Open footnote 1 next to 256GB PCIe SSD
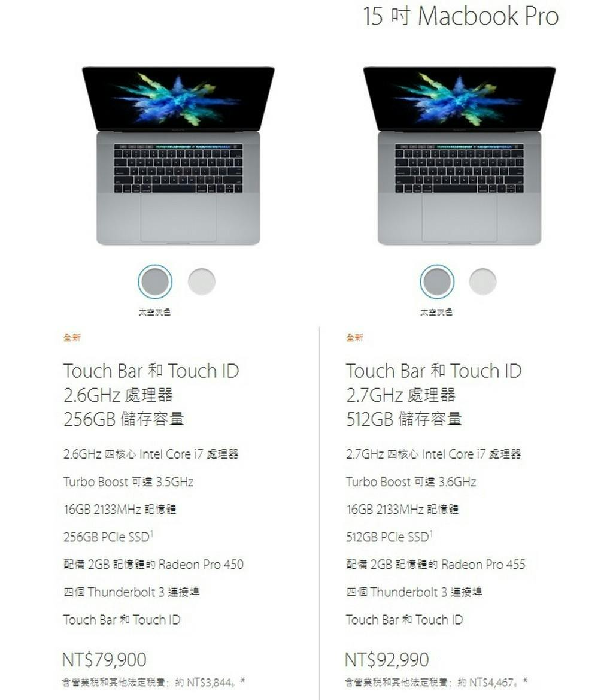This screenshot has height=700, width=613. click(x=151, y=532)
